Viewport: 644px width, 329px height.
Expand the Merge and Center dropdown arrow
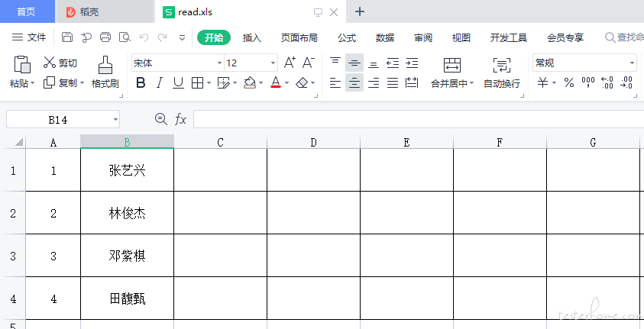[471, 83]
